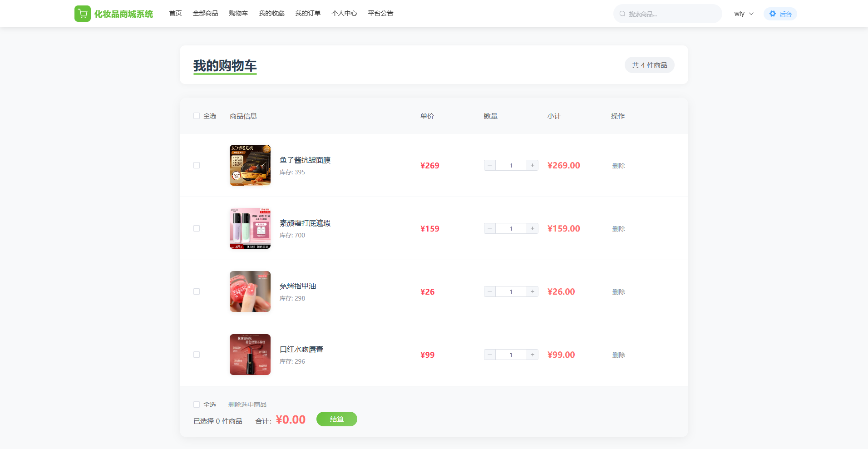Increase quantity of 口红水吻唇膏 with plus

tap(533, 355)
